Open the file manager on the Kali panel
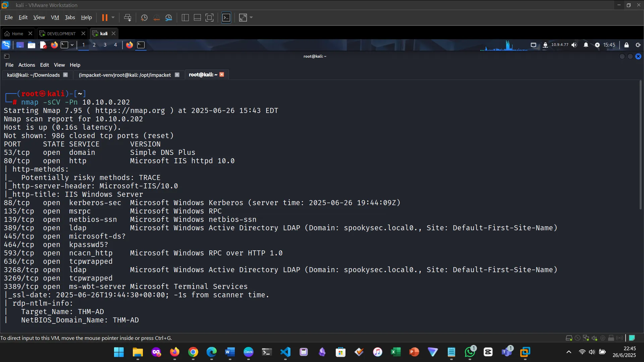 point(31,45)
